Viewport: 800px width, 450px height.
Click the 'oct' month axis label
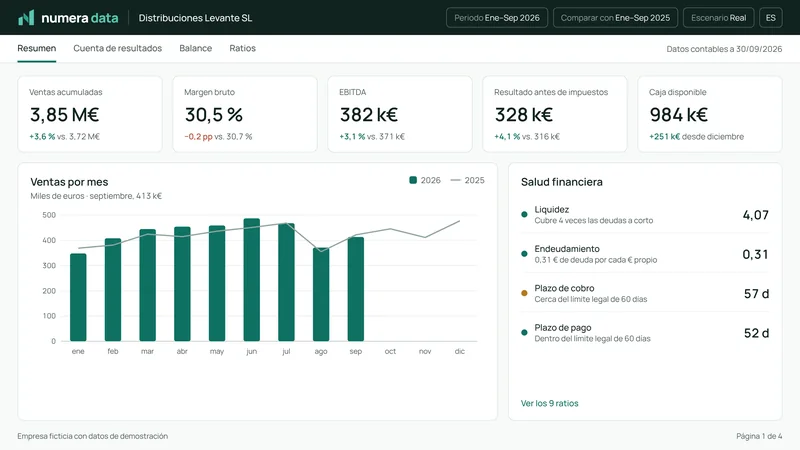390,351
